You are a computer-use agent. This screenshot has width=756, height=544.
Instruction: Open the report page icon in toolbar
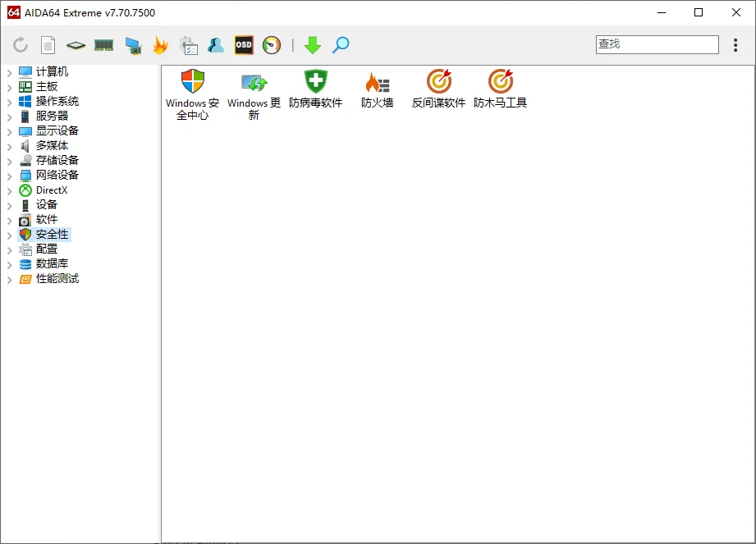(48, 45)
